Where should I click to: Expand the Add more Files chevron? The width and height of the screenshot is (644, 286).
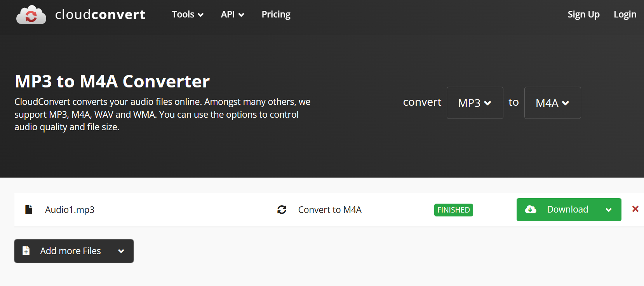(121, 251)
